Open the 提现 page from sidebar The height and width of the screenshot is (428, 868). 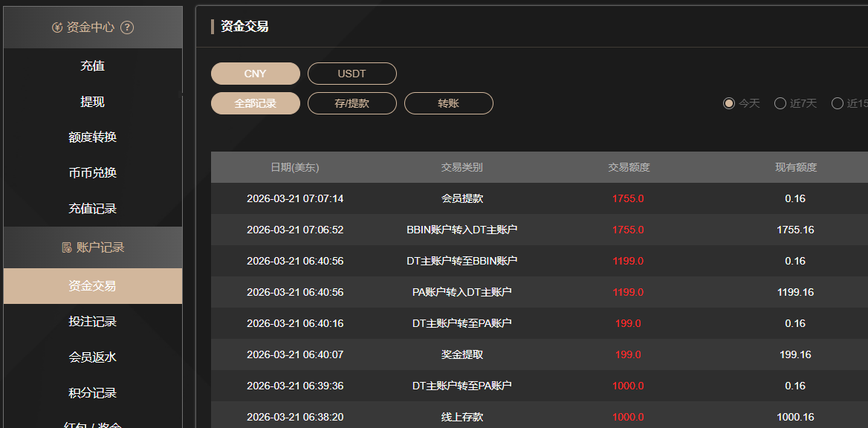pyautogui.click(x=92, y=101)
